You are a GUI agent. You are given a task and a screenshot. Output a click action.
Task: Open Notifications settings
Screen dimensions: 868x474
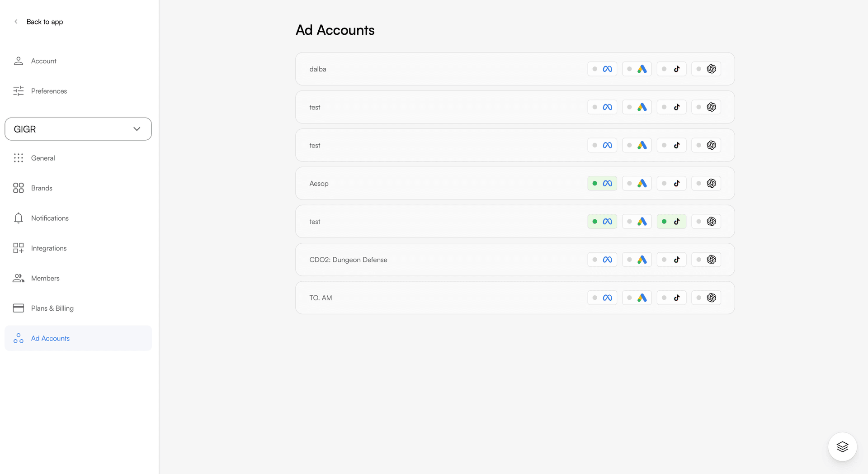78,218
